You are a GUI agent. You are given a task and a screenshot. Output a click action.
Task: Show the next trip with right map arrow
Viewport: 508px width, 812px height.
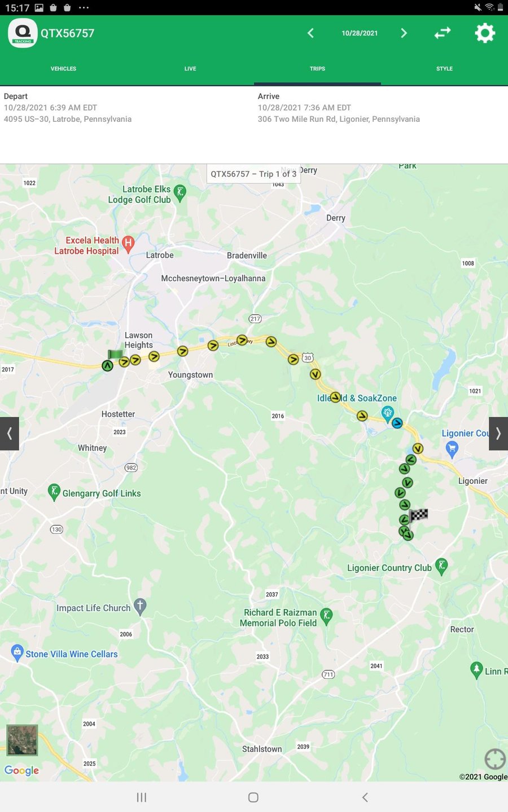[x=498, y=434]
